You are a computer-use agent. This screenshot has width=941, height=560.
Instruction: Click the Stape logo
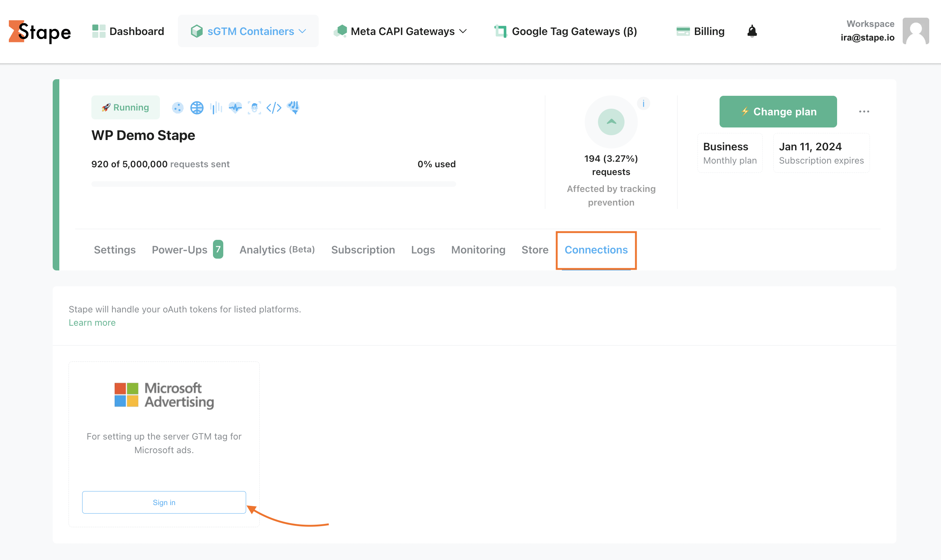[x=40, y=32]
